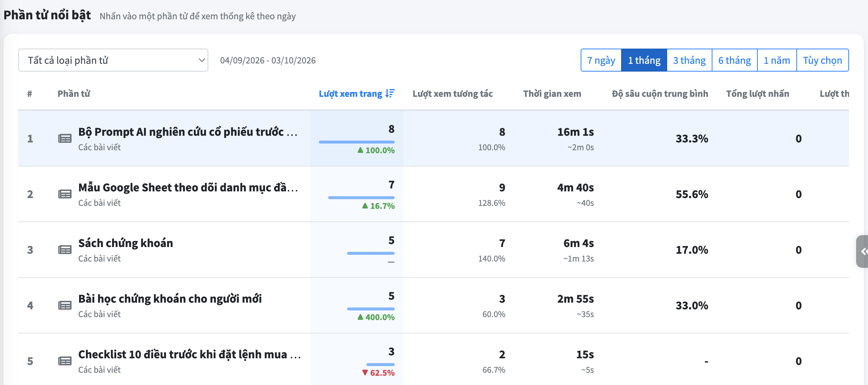Select the 1 năm time range

777,60
